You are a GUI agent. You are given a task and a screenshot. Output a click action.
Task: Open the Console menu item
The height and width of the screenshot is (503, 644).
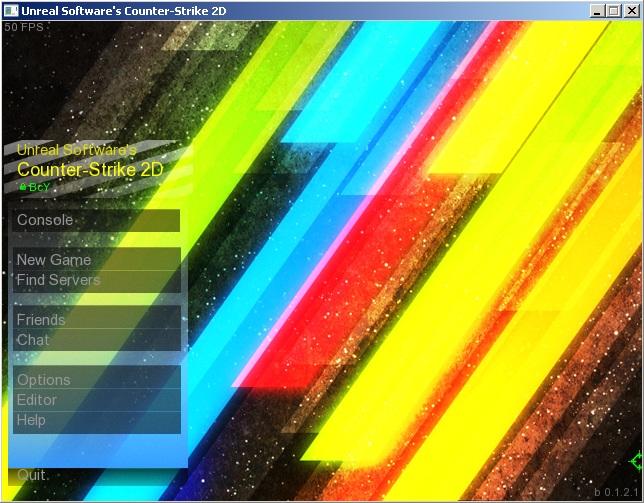pos(96,220)
